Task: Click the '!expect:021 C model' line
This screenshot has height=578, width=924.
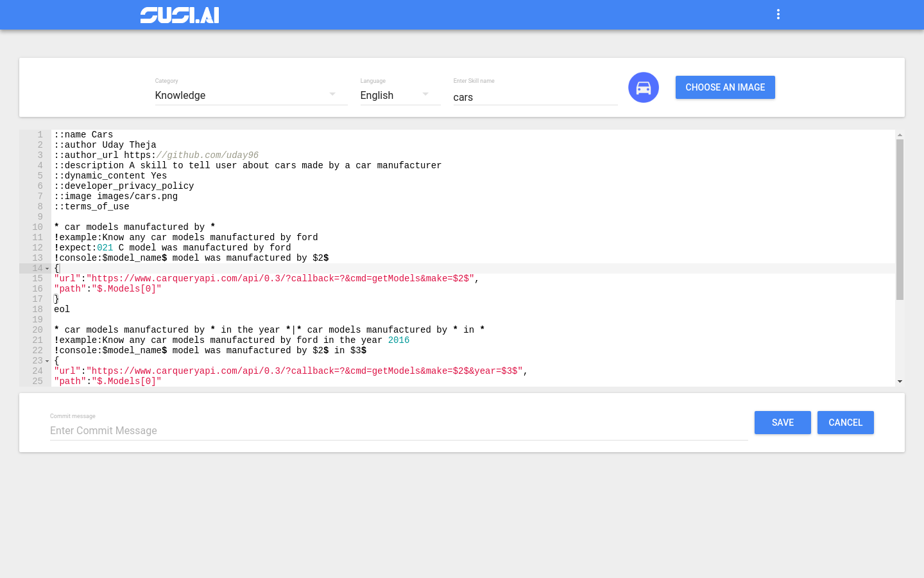Action: [x=173, y=248]
